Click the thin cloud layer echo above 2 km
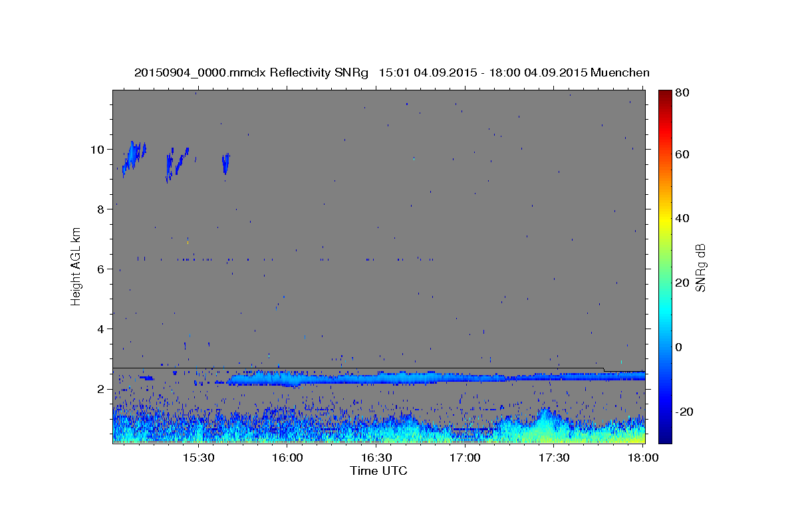 (x=436, y=378)
